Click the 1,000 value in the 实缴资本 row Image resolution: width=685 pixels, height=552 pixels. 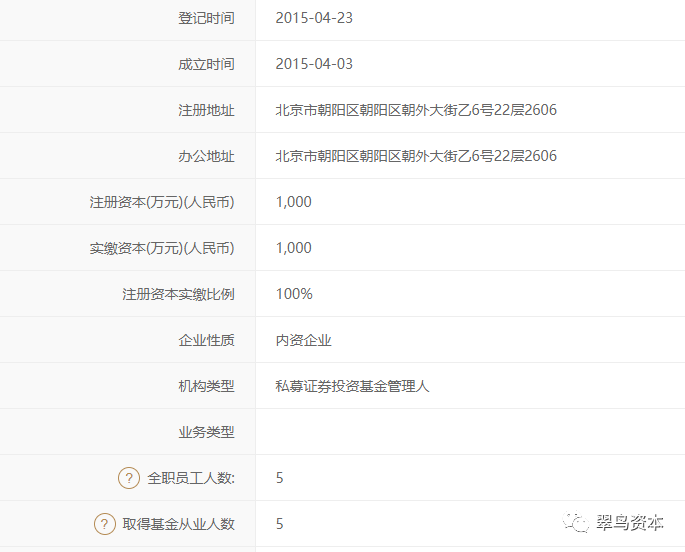(294, 248)
